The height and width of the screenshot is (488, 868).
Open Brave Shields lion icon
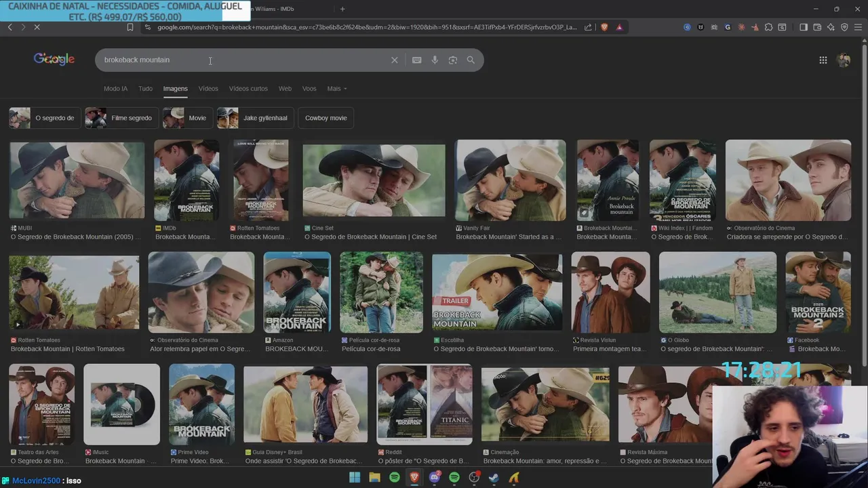[x=604, y=27]
